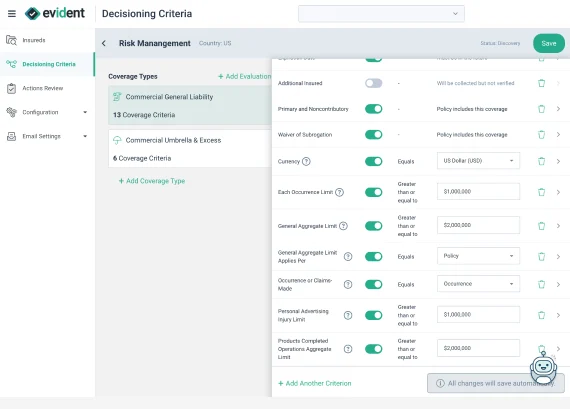Expand the Currency row chevron
570x409 pixels.
coord(558,161)
